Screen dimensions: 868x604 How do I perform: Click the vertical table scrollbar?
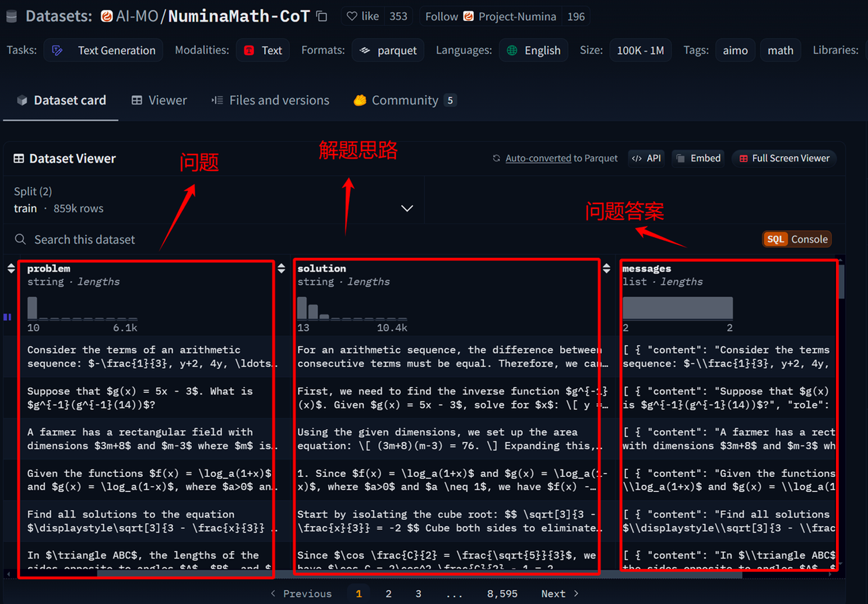841,281
